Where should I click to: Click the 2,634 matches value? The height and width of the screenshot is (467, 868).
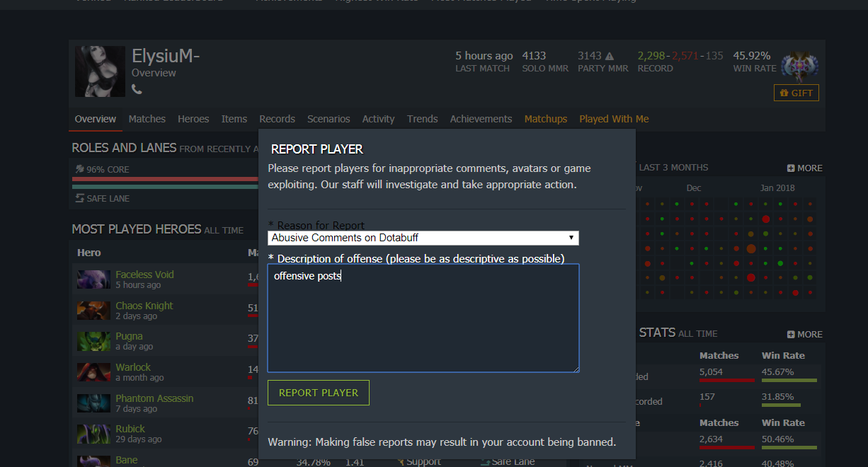coord(712,439)
